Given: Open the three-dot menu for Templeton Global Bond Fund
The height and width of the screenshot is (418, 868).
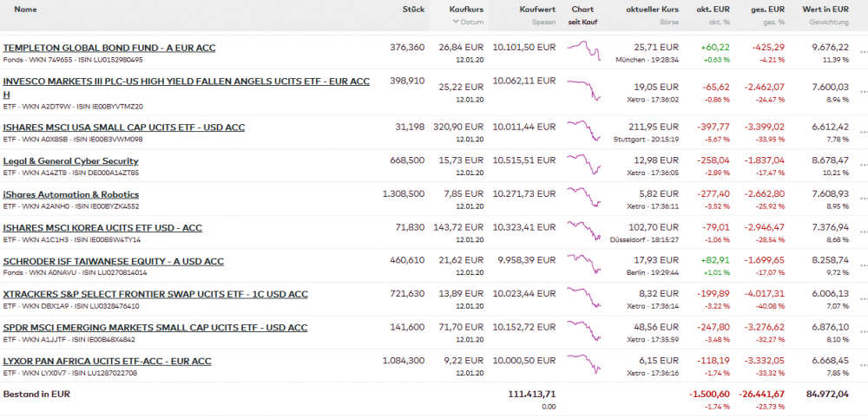Looking at the screenshot, I should [863, 54].
